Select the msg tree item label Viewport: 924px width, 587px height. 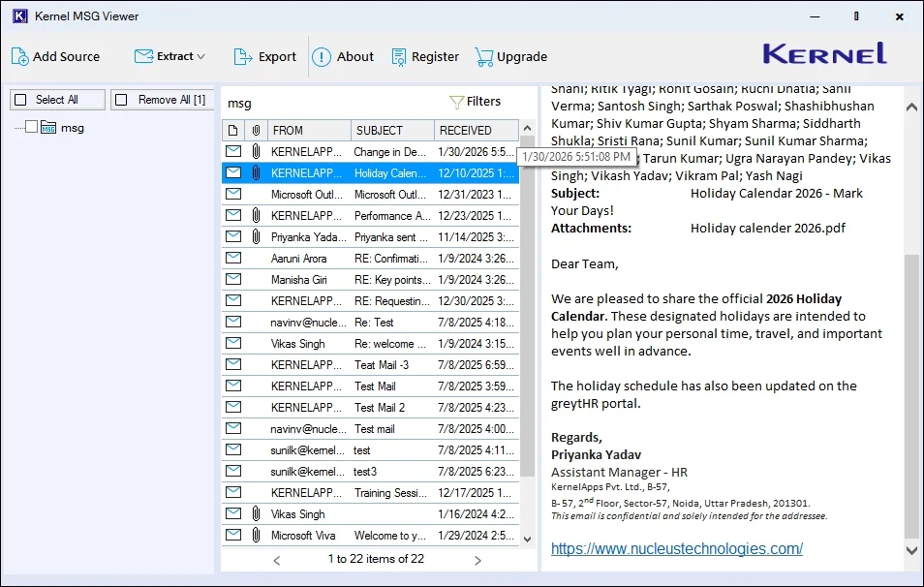click(x=73, y=128)
